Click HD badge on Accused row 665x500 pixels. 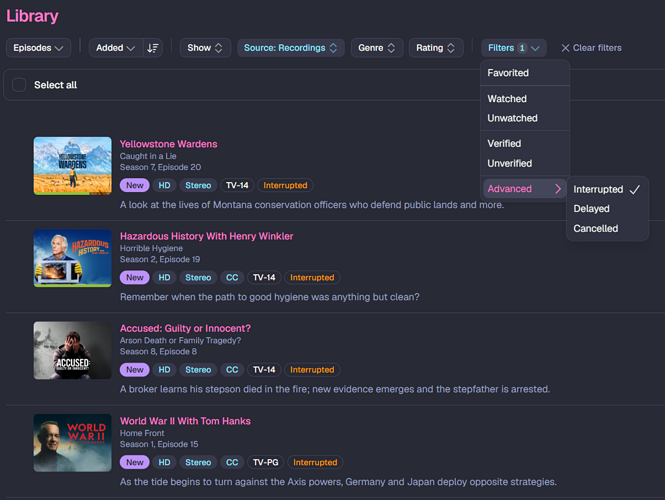click(x=164, y=370)
